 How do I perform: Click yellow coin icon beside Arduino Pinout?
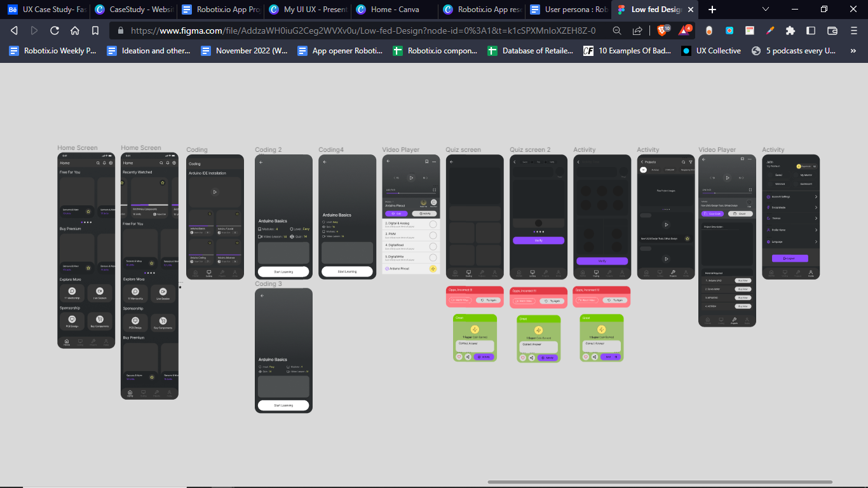tap(433, 269)
